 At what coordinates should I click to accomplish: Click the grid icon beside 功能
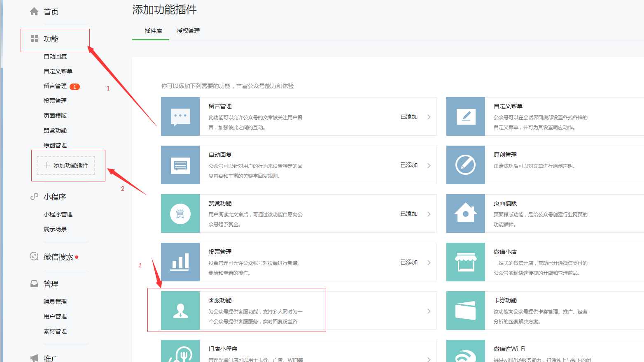point(34,39)
